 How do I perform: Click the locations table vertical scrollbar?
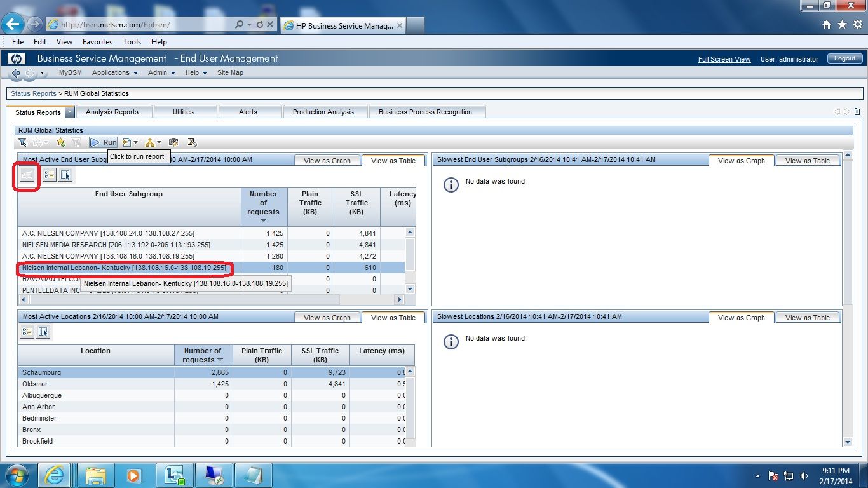click(x=410, y=407)
